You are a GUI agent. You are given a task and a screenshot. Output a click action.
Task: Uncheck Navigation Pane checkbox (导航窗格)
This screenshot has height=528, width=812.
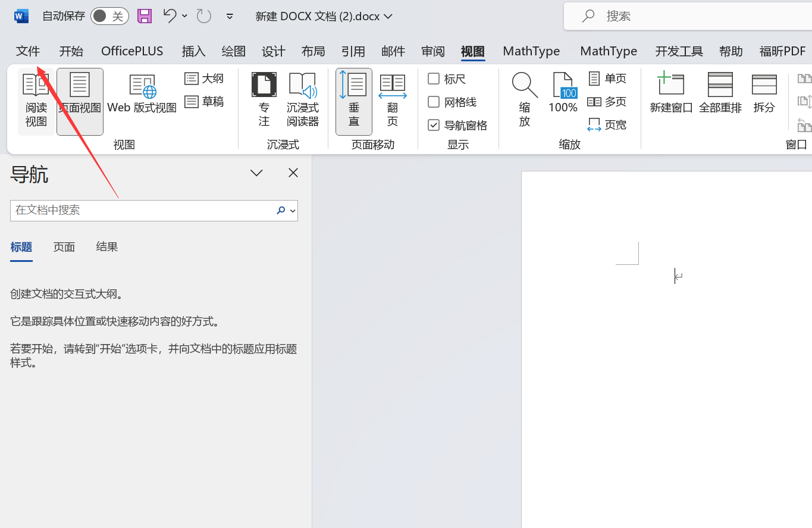[434, 125]
